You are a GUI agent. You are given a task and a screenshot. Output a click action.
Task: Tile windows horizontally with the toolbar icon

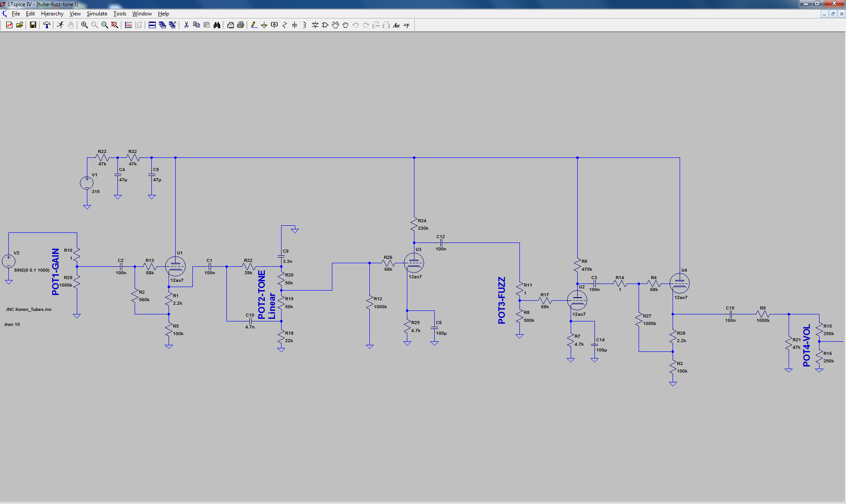152,25
